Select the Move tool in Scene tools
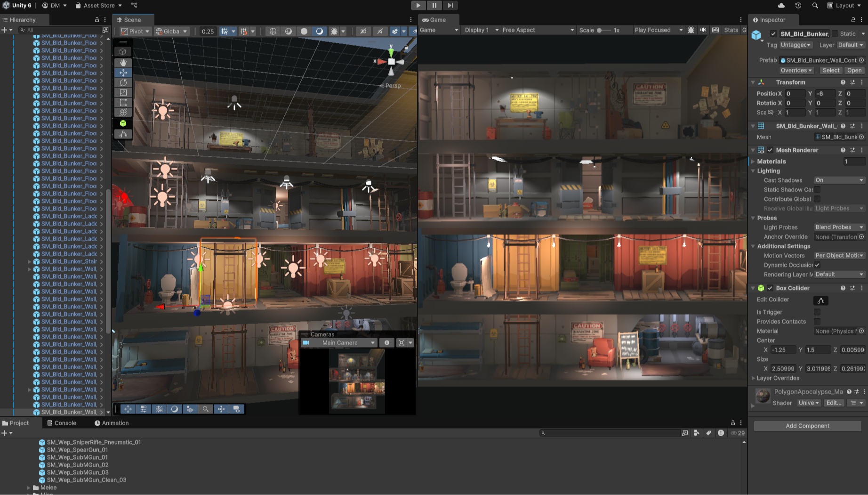868x495 pixels. (x=123, y=73)
